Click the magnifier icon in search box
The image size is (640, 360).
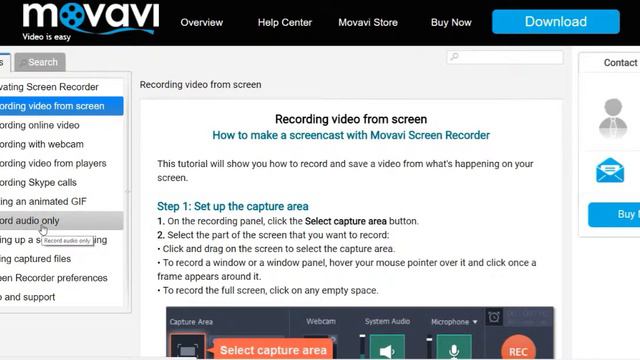[454, 57]
